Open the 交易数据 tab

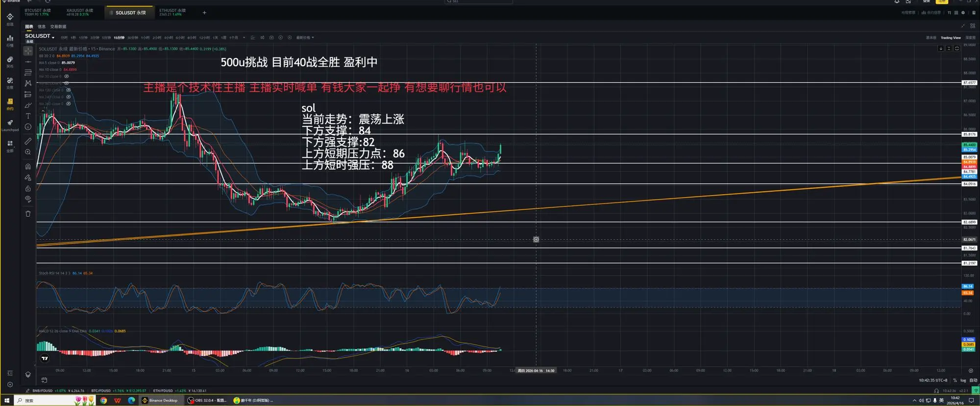click(x=58, y=26)
